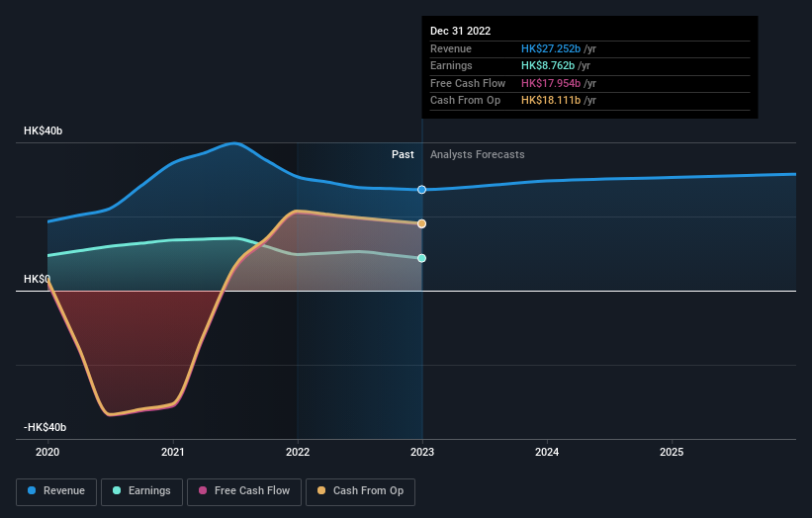
Task: Click the HK$17.954b free cash flow value
Action: 551,83
